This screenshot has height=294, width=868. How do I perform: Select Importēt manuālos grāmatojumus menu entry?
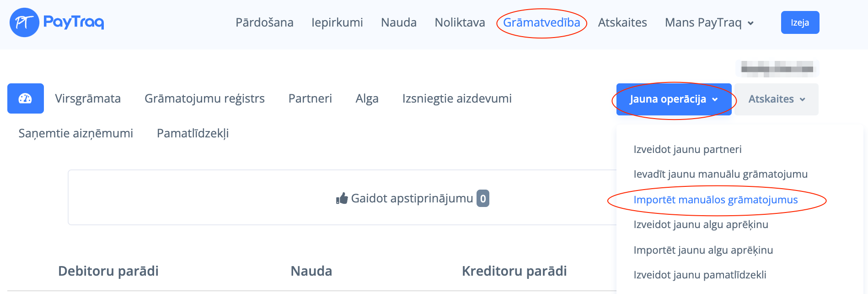pyautogui.click(x=715, y=200)
